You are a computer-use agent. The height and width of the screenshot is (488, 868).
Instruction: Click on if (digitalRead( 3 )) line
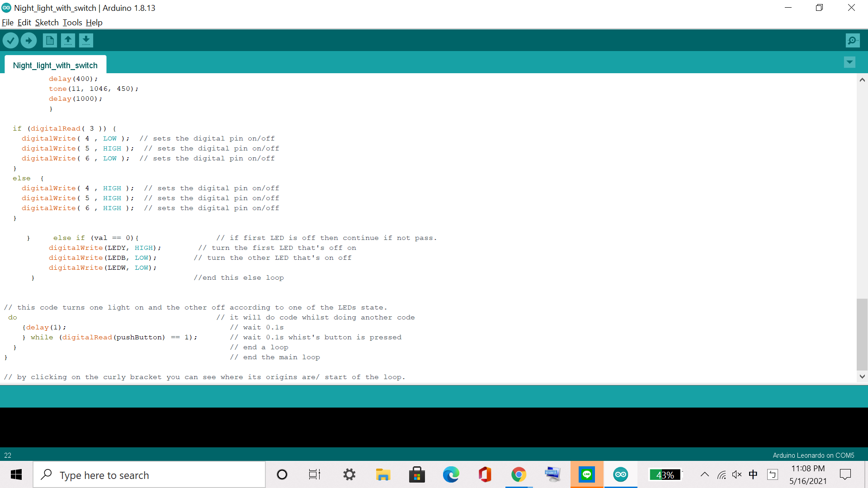65,128
